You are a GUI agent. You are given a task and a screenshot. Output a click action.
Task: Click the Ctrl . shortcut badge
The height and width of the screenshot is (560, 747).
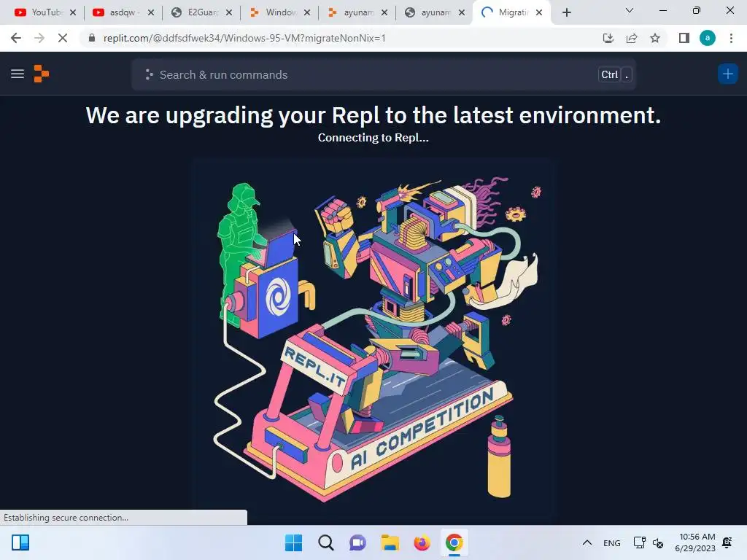coord(615,75)
